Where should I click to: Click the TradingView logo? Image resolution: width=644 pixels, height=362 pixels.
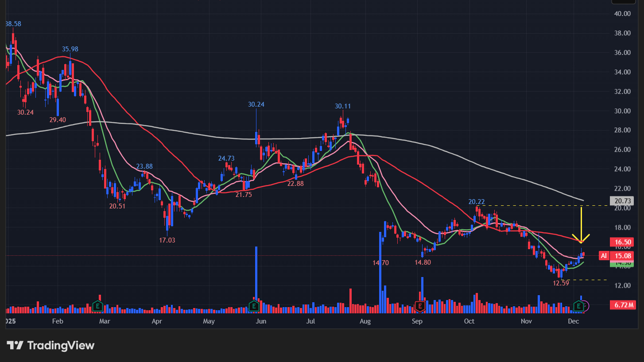click(50, 345)
